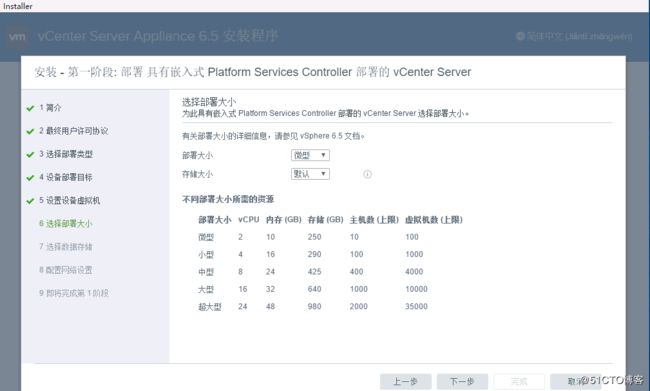The height and width of the screenshot is (391, 650).
Task: Click the VM limit value 35000
Action: (416, 307)
